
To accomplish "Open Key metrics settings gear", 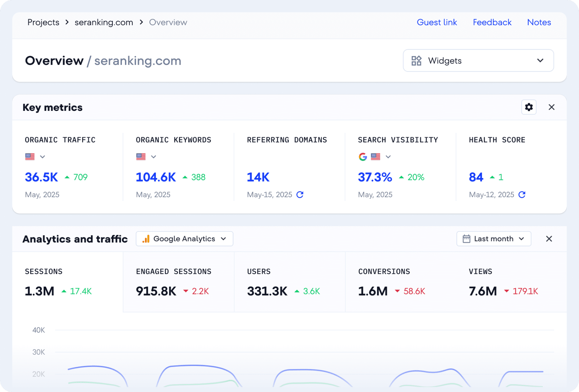I will tap(529, 107).
